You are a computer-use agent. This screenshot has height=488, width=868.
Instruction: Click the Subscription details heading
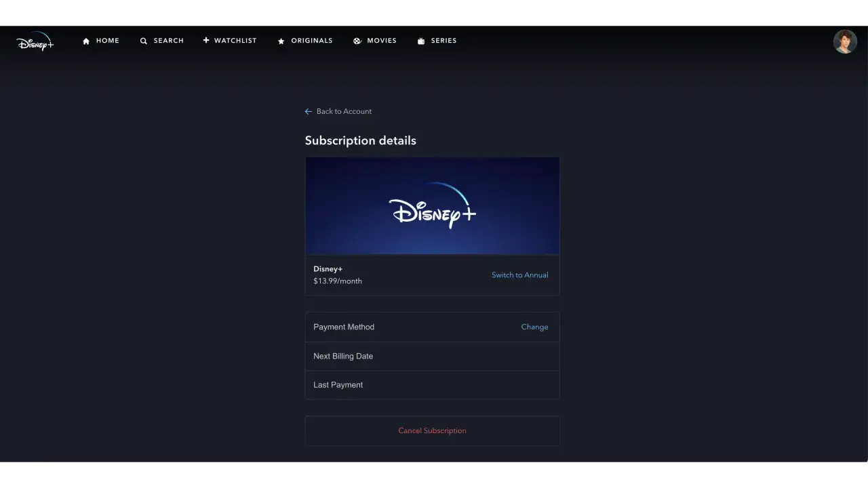coord(360,140)
